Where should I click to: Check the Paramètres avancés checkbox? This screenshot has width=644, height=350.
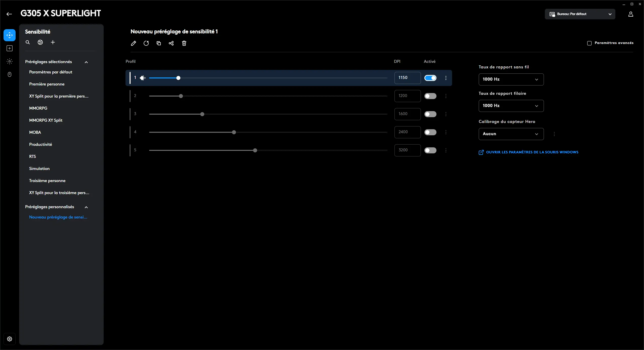(589, 43)
